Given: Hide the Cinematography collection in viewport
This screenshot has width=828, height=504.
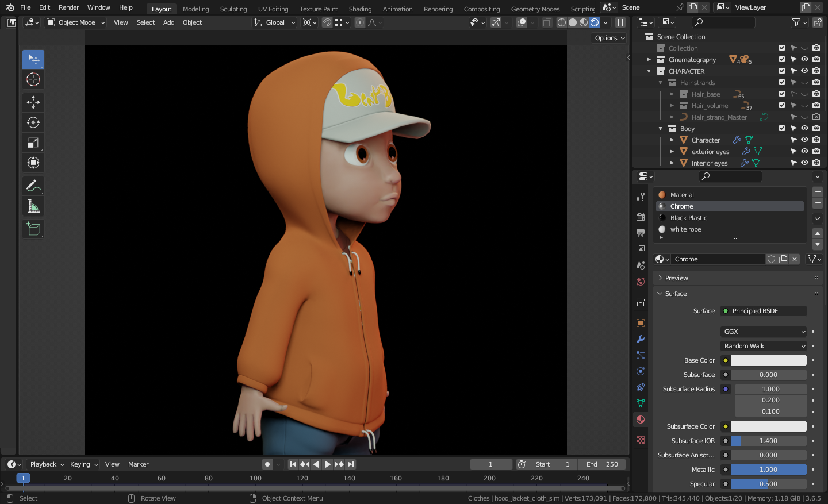Looking at the screenshot, I should pyautogui.click(x=804, y=59).
